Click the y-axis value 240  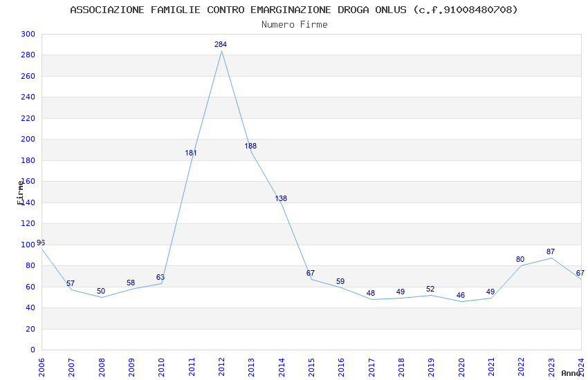click(28, 97)
